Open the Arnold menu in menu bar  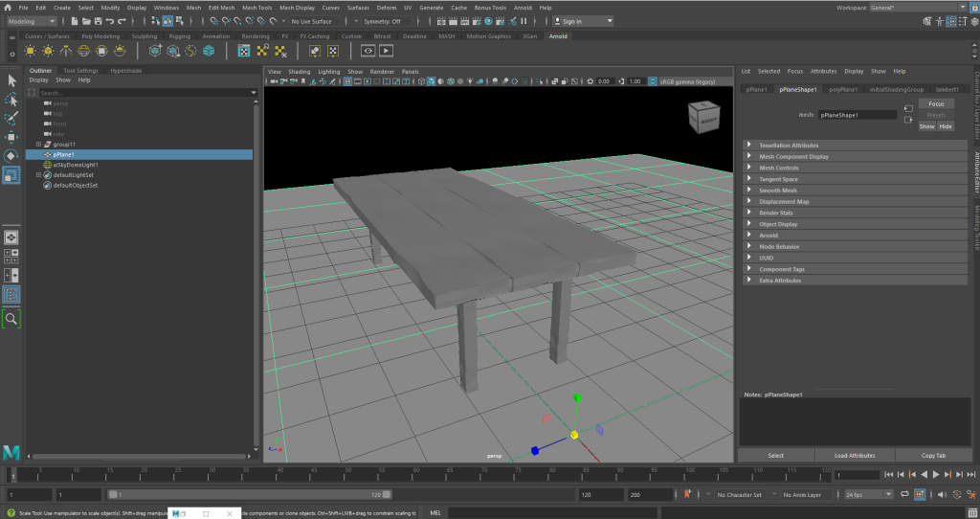point(523,8)
